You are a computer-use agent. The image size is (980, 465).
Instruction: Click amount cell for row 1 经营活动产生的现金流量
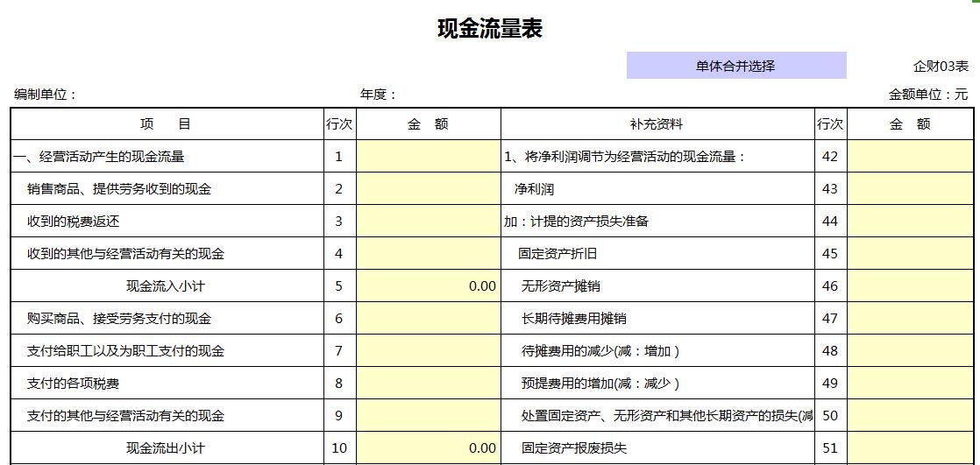pyautogui.click(x=428, y=156)
